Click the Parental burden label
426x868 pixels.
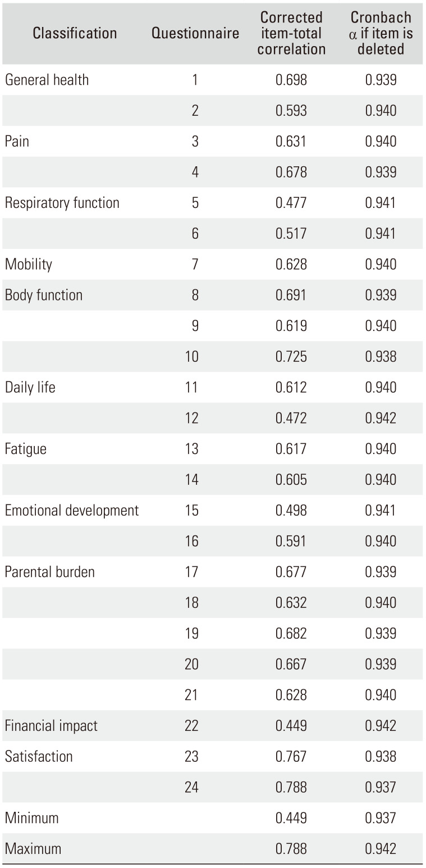click(50, 572)
